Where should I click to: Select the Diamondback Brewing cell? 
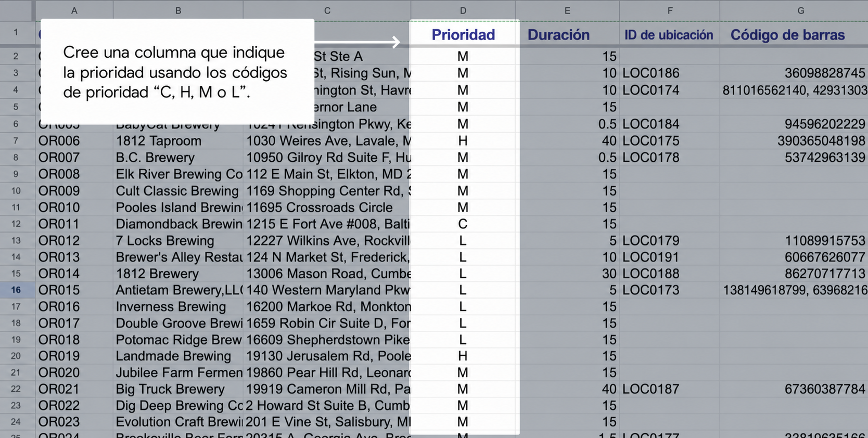178,224
